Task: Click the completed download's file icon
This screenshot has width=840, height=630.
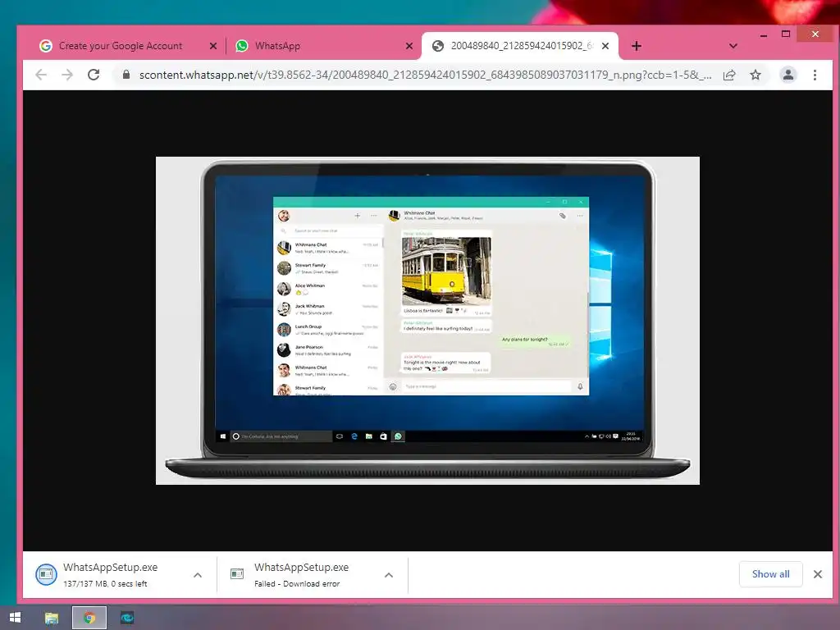Action: pos(46,574)
